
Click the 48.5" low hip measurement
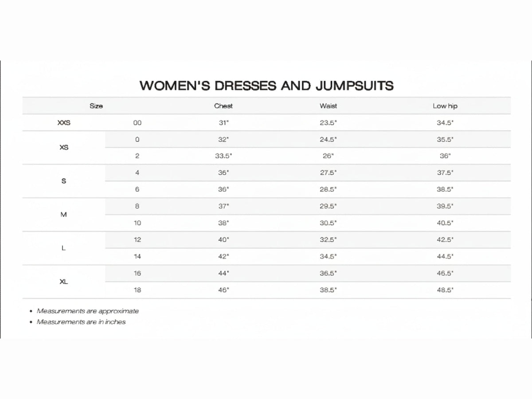[445, 290]
